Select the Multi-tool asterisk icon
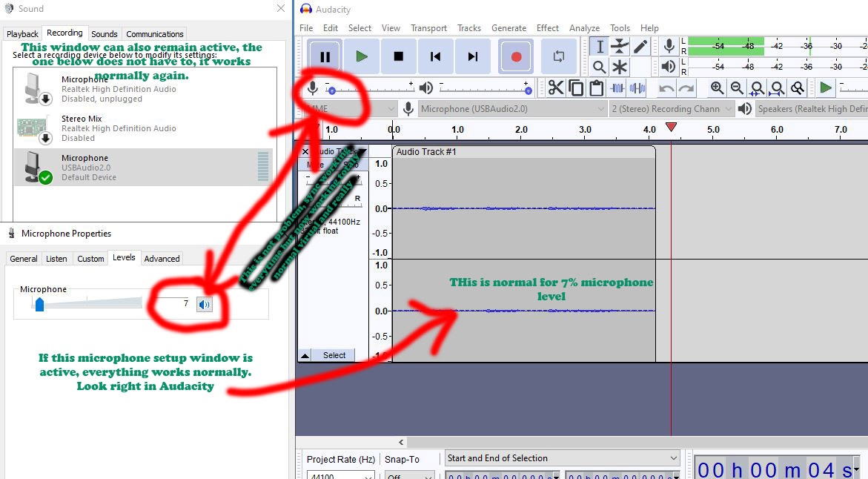 620,67
